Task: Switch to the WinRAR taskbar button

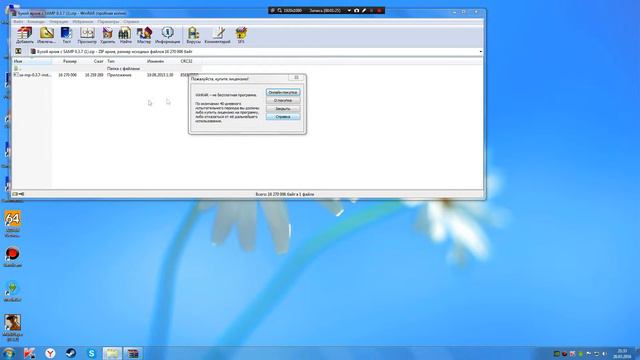Action: (x=133, y=353)
